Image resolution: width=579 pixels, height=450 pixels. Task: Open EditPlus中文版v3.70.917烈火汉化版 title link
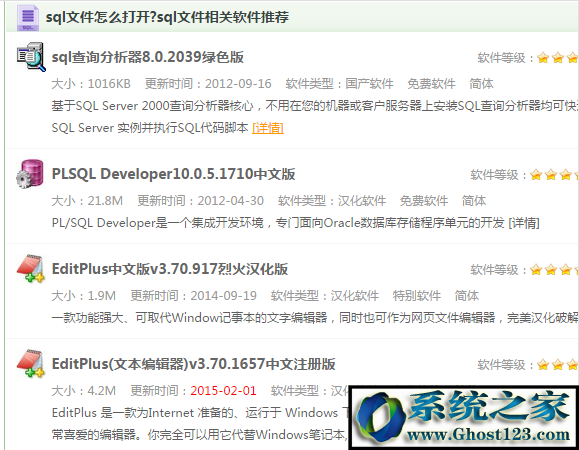169,269
